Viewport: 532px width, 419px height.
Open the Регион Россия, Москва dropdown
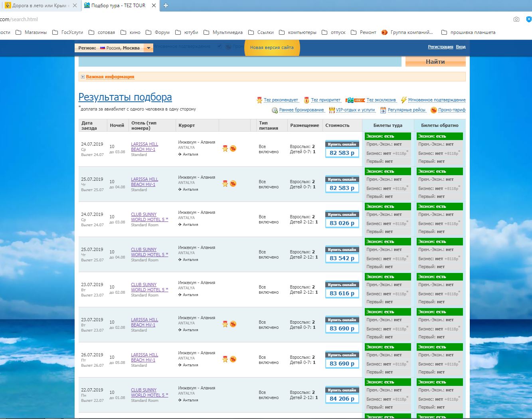[x=148, y=48]
